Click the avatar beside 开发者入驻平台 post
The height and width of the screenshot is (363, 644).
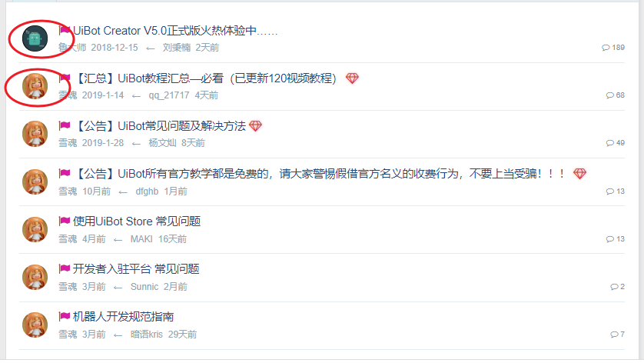[35, 277]
